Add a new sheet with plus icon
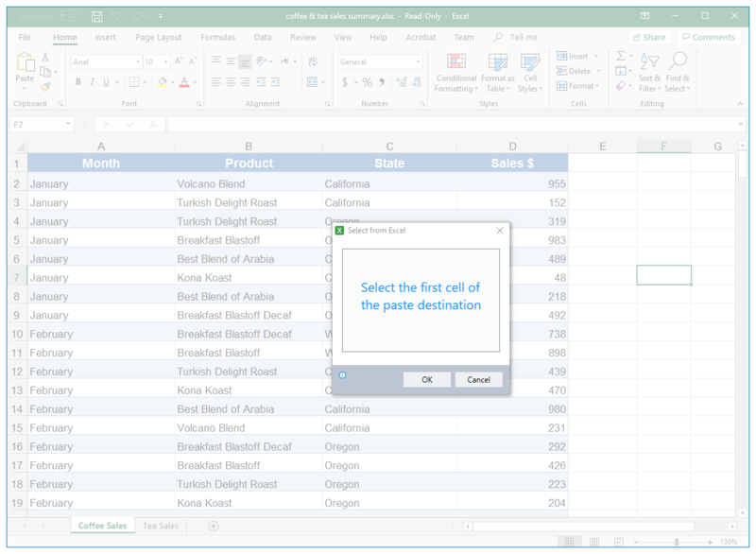756x554 pixels. 213,526
